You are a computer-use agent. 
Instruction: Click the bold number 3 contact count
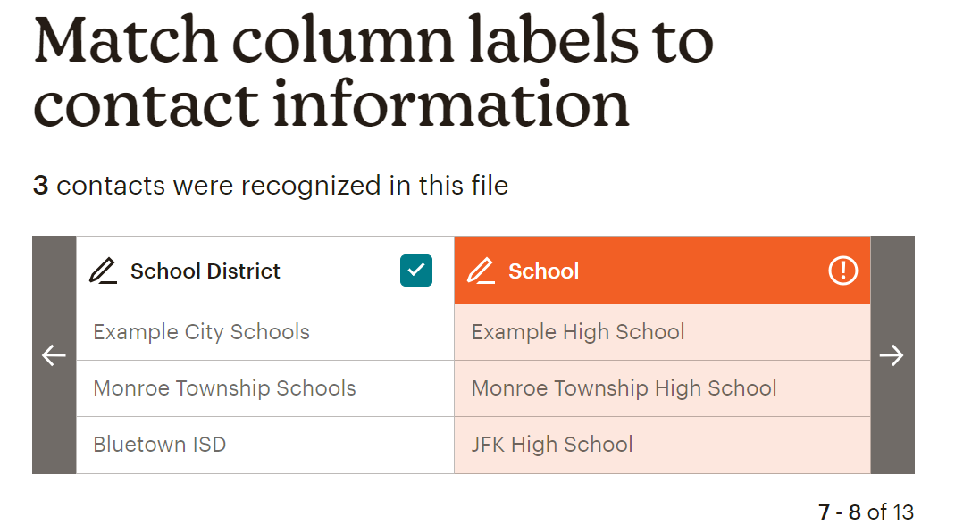point(40,186)
